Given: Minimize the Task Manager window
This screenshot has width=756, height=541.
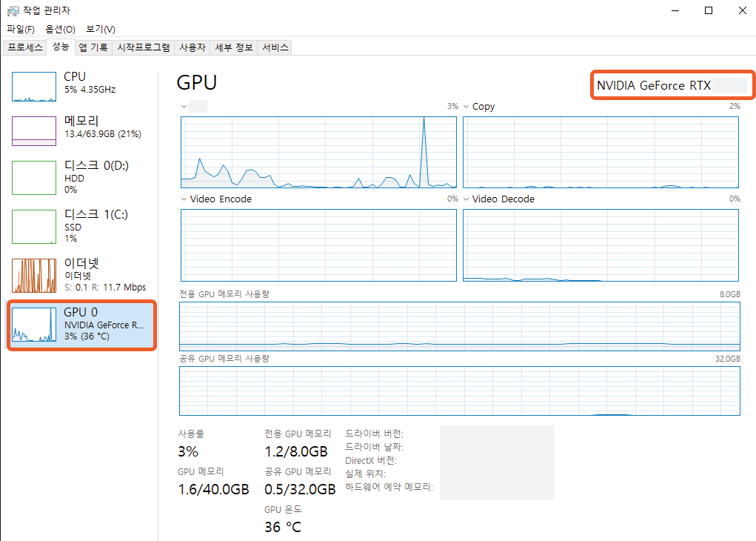Looking at the screenshot, I should point(675,10).
